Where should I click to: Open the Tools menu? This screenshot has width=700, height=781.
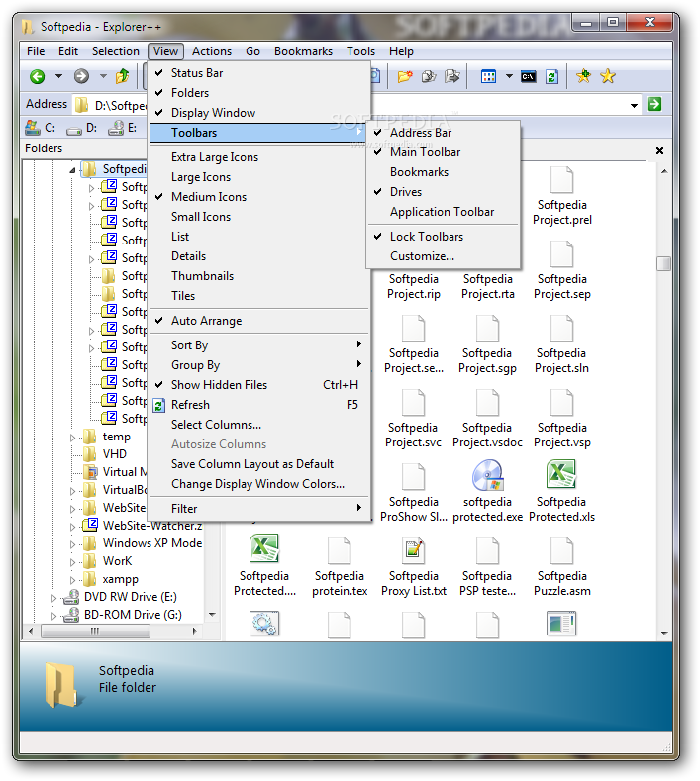tap(360, 51)
